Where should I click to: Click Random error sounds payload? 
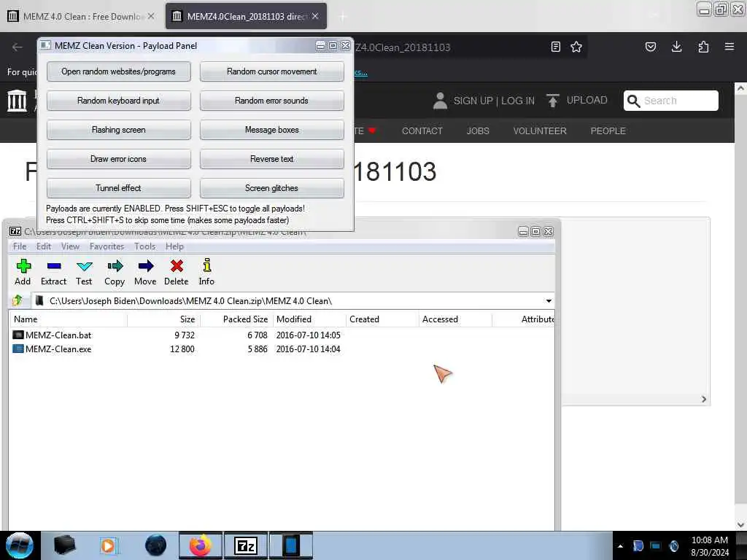pyautogui.click(x=271, y=101)
